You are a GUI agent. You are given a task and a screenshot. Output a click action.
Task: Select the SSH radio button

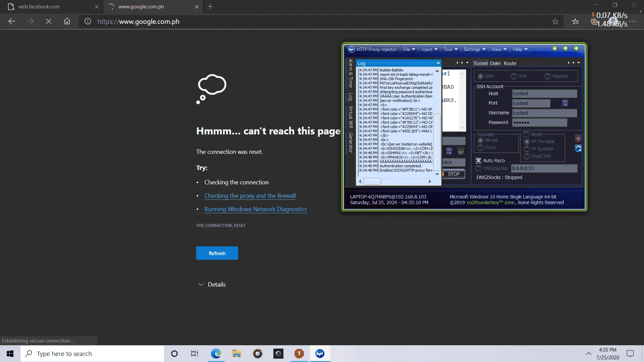(480, 76)
